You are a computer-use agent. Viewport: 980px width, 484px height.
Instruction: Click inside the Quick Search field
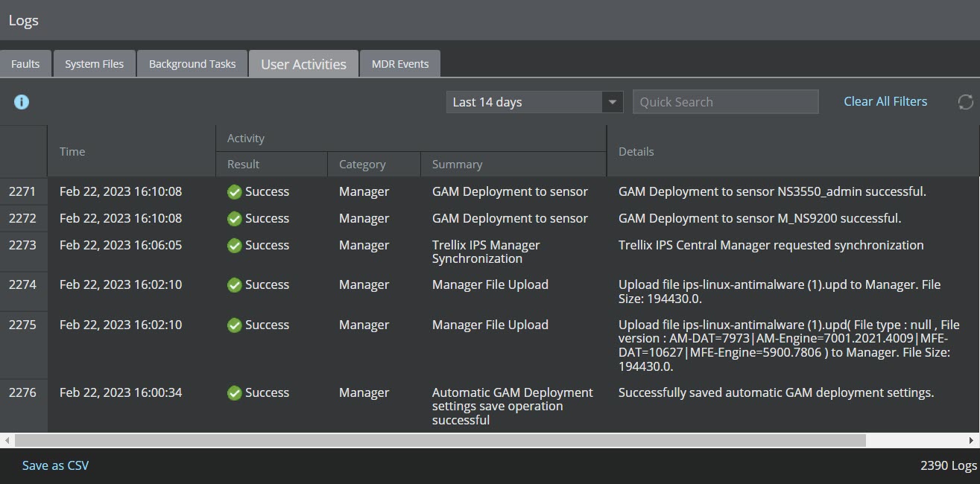pyautogui.click(x=725, y=102)
